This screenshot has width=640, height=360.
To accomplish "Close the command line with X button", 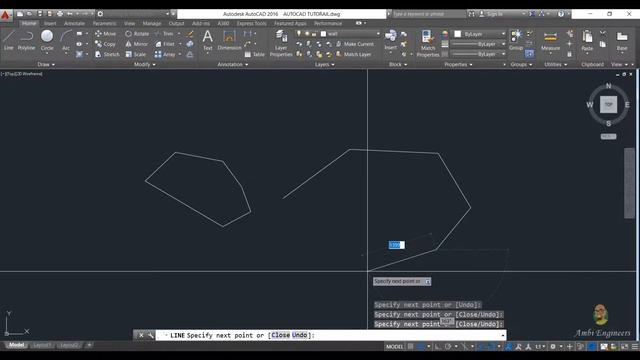I will 141,335.
